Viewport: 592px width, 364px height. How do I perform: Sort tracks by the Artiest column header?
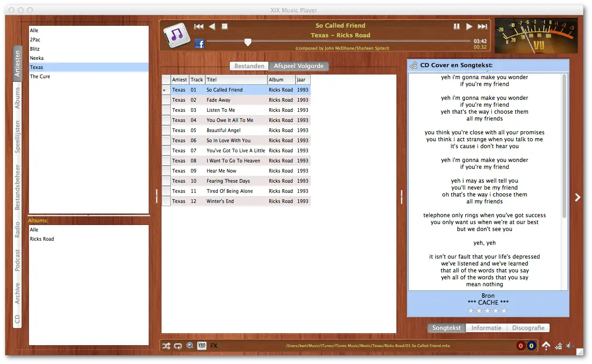[180, 80]
